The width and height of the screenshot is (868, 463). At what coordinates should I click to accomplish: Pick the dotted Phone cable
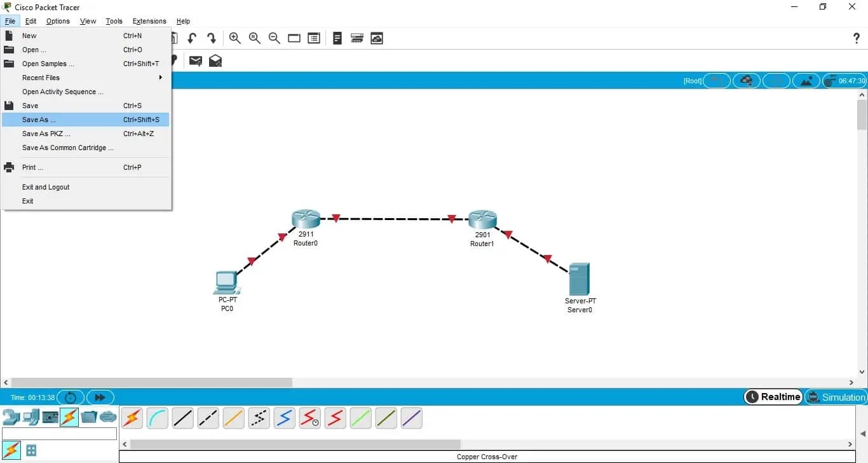[259, 418]
